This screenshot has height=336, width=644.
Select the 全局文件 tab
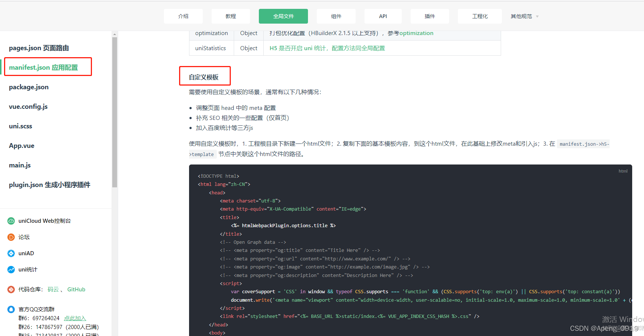click(283, 16)
